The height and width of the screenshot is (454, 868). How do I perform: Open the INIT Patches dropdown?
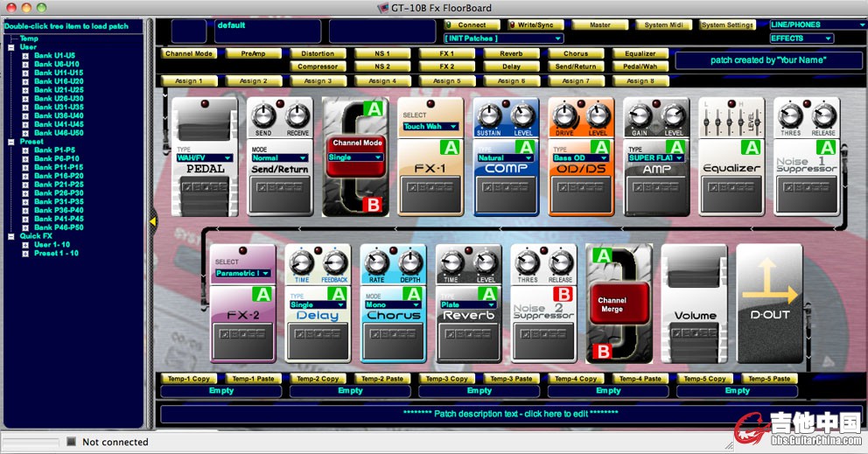503,38
